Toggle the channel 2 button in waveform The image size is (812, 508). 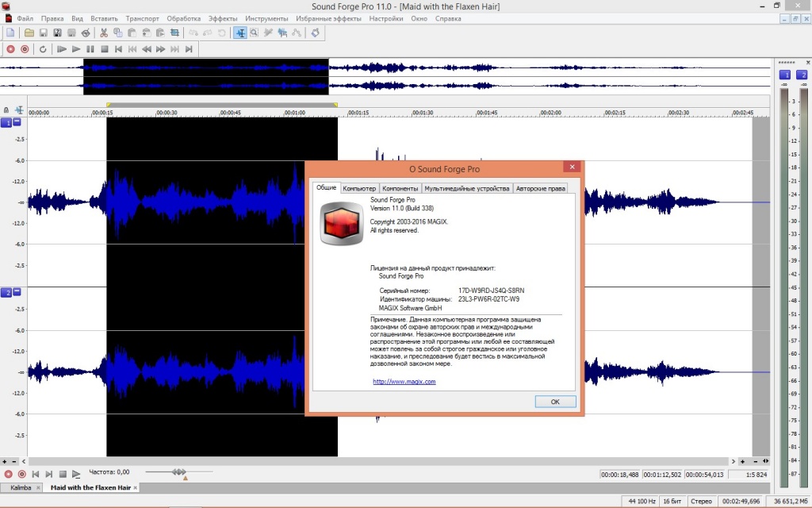[6, 293]
